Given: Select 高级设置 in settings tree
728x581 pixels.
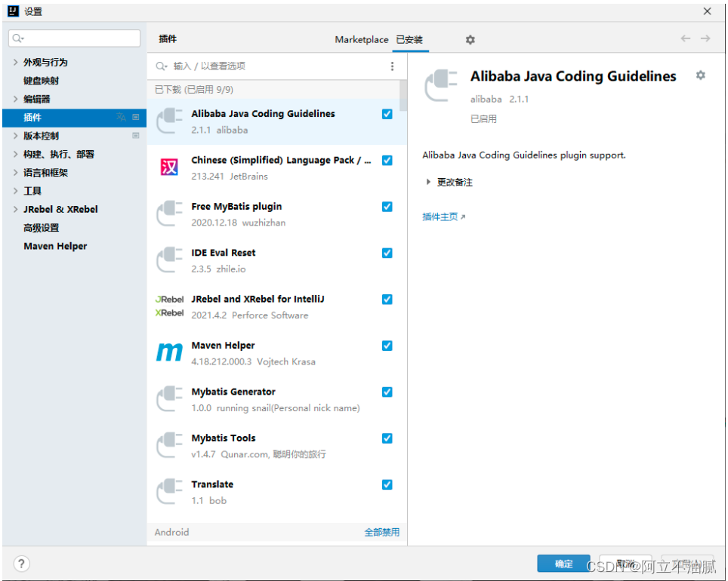Looking at the screenshot, I should (42, 228).
